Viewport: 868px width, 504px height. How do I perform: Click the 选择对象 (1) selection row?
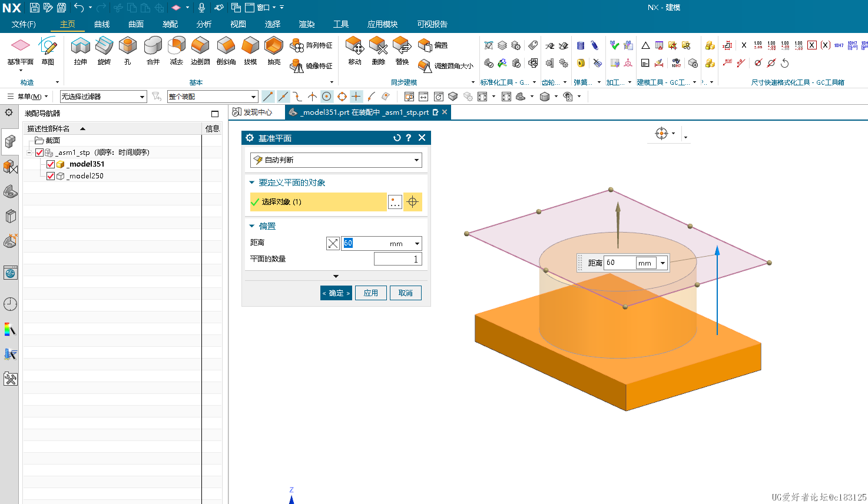pos(319,202)
